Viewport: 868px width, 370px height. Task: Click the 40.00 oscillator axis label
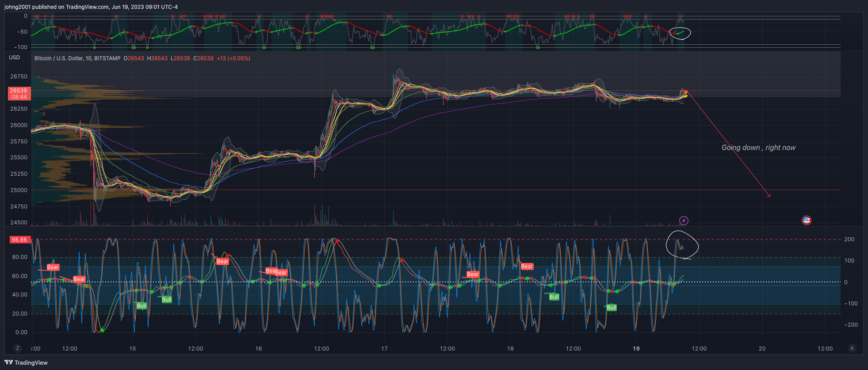coord(20,295)
